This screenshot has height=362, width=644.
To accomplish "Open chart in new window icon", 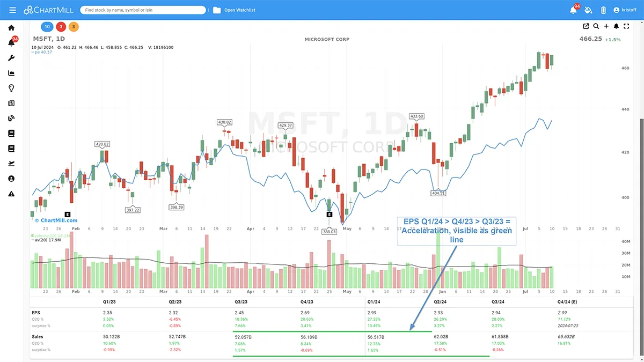I will click(x=586, y=26).
